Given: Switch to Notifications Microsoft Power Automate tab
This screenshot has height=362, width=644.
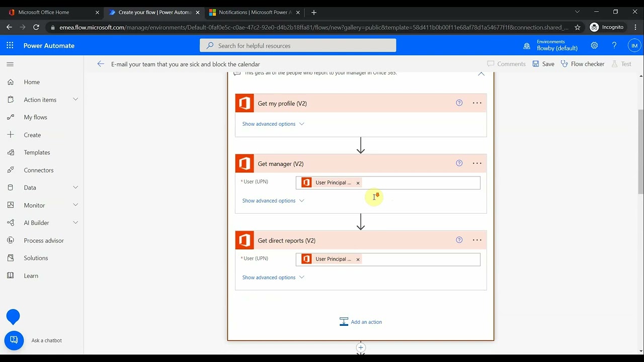Looking at the screenshot, I should tap(254, 12).
